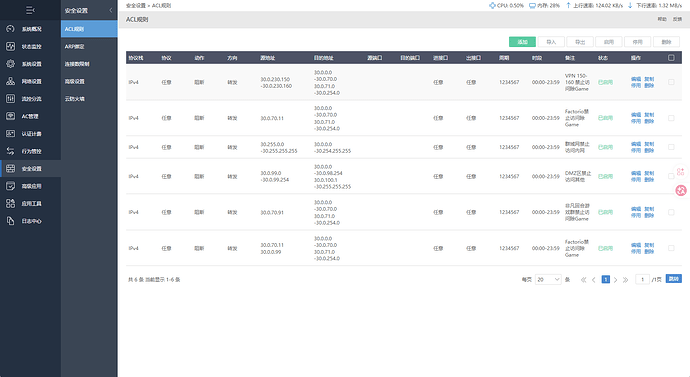Check the DMZ rule row checkbox
This screenshot has height=377, width=690.
pos(671,176)
